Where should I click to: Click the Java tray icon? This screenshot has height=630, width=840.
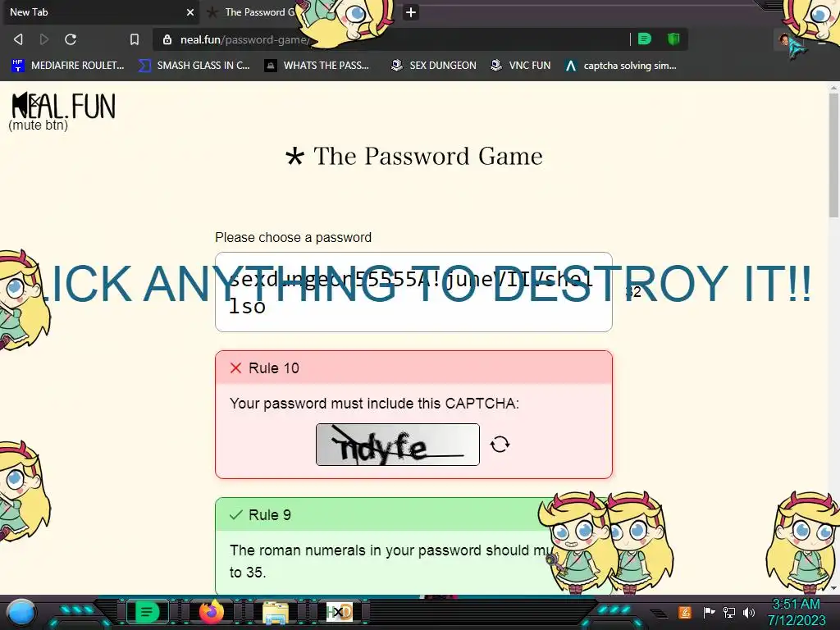[685, 612]
